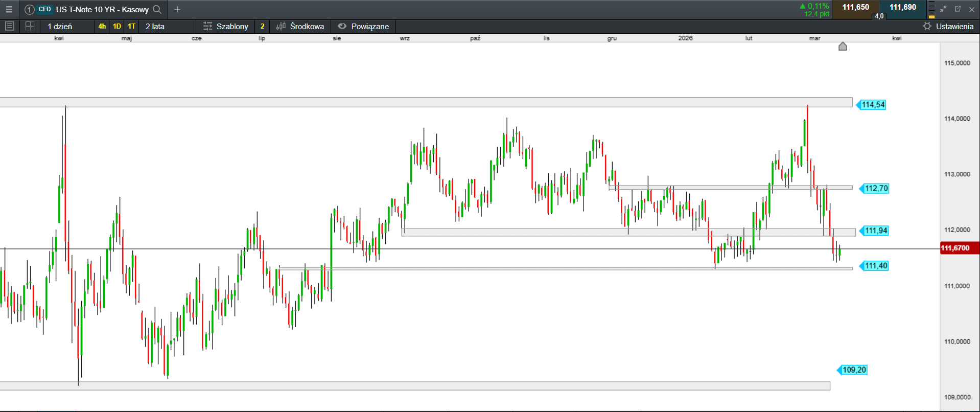Click the market depth ladder icon
The height and width of the screenshot is (412, 980).
pos(931,9)
